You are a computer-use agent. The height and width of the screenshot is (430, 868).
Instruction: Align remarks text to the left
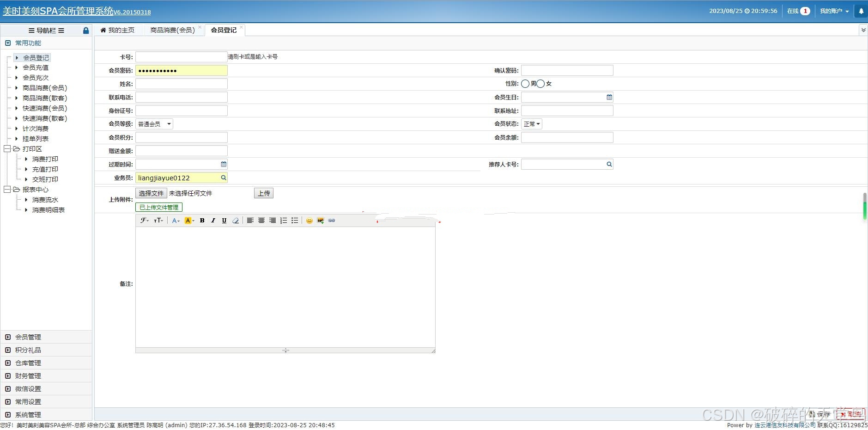pyautogui.click(x=250, y=221)
